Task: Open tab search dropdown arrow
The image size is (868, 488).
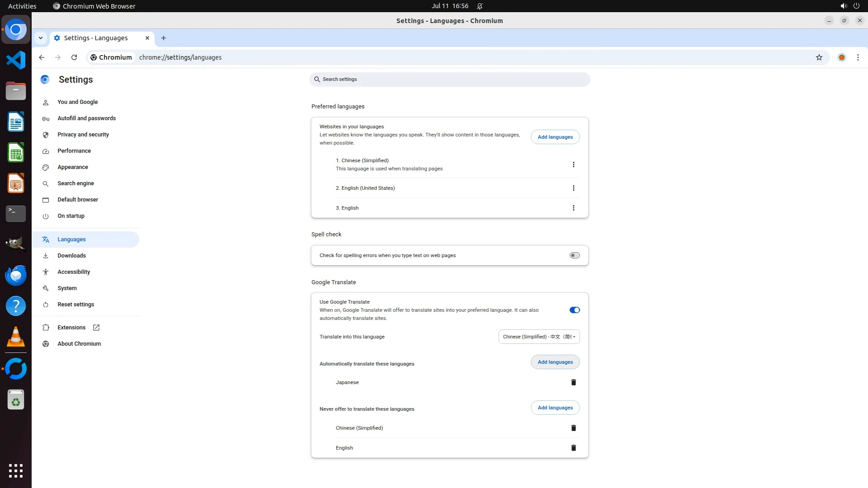Action: pos(41,38)
